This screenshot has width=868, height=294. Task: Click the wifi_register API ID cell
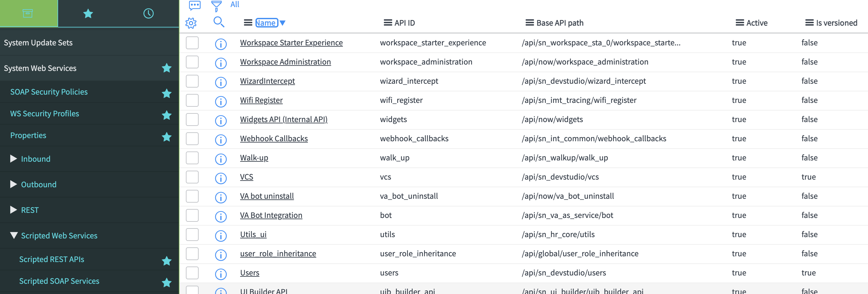coord(401,100)
